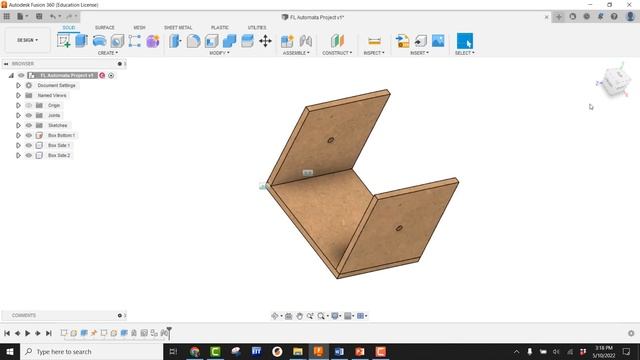Open the Notifications bell icon
This screenshot has width=640, height=360.
(600, 17)
